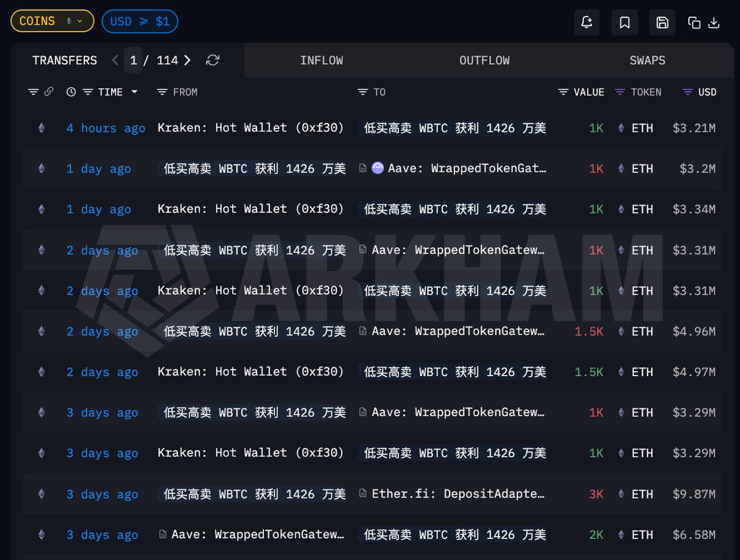Click the $4.96M USD amount

click(x=694, y=331)
